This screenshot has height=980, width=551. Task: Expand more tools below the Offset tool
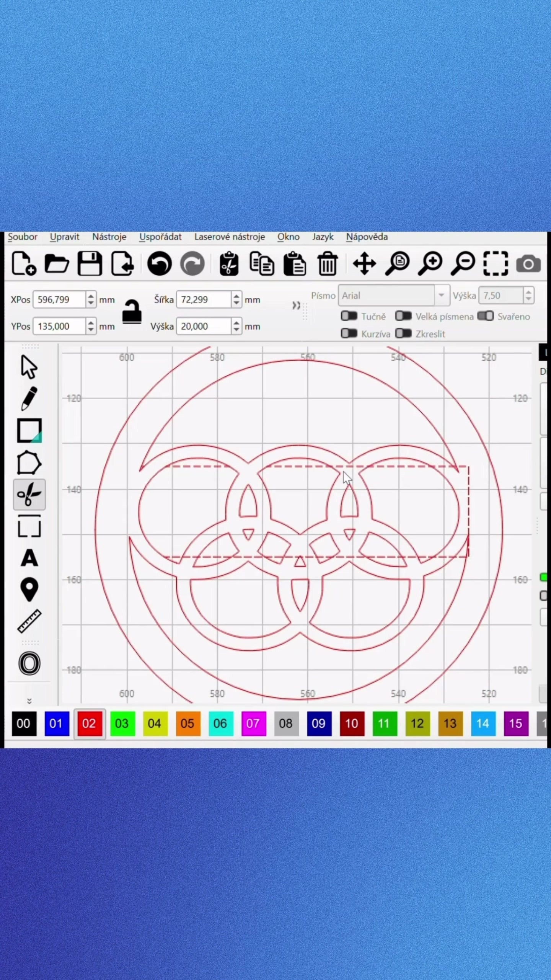tap(29, 701)
